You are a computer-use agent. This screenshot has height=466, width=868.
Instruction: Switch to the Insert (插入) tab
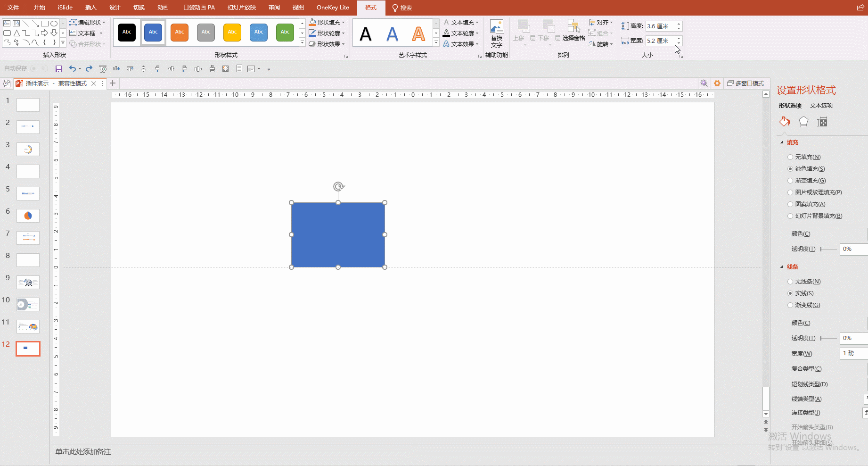(x=90, y=8)
